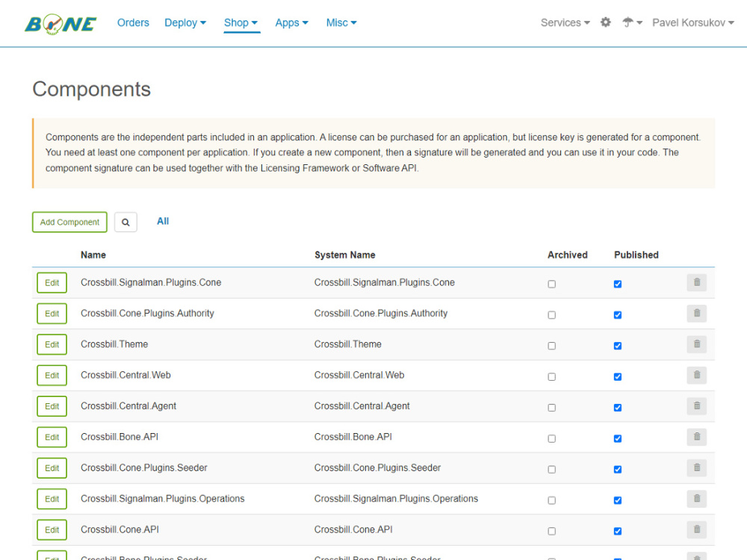747x560 pixels.
Task: Edit the Crossbill.Cone.API component
Action: click(52, 530)
